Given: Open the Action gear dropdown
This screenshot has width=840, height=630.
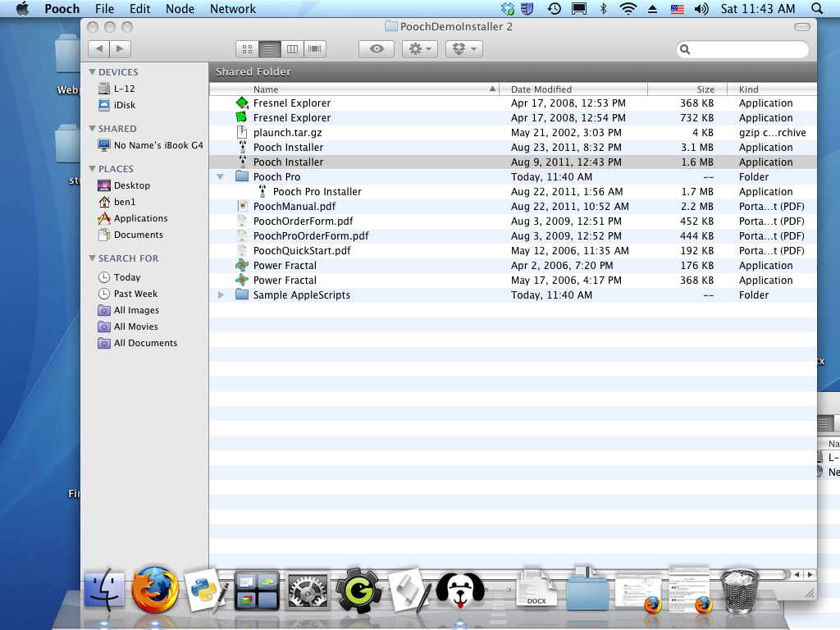Looking at the screenshot, I should point(420,48).
